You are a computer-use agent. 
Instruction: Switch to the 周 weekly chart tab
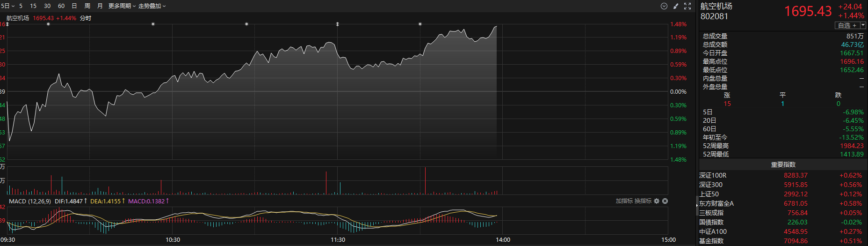87,6
